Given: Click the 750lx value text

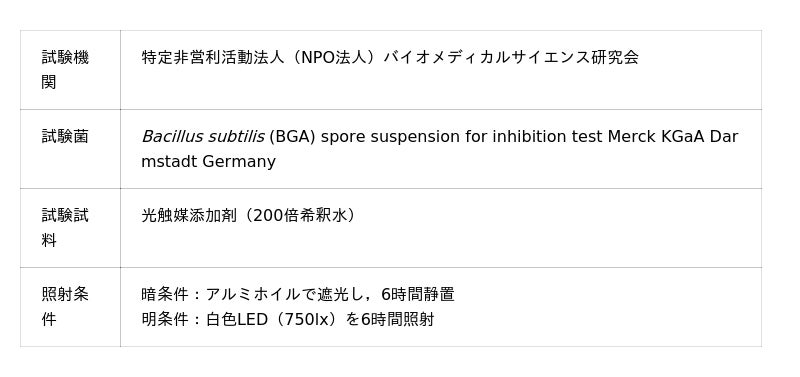Looking at the screenshot, I should 308,320.
